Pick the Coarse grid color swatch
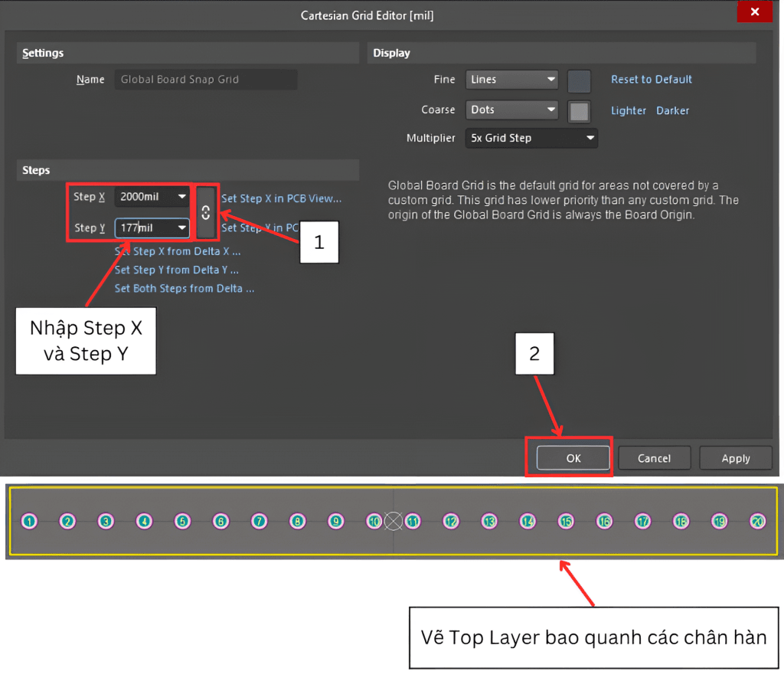 [x=579, y=111]
